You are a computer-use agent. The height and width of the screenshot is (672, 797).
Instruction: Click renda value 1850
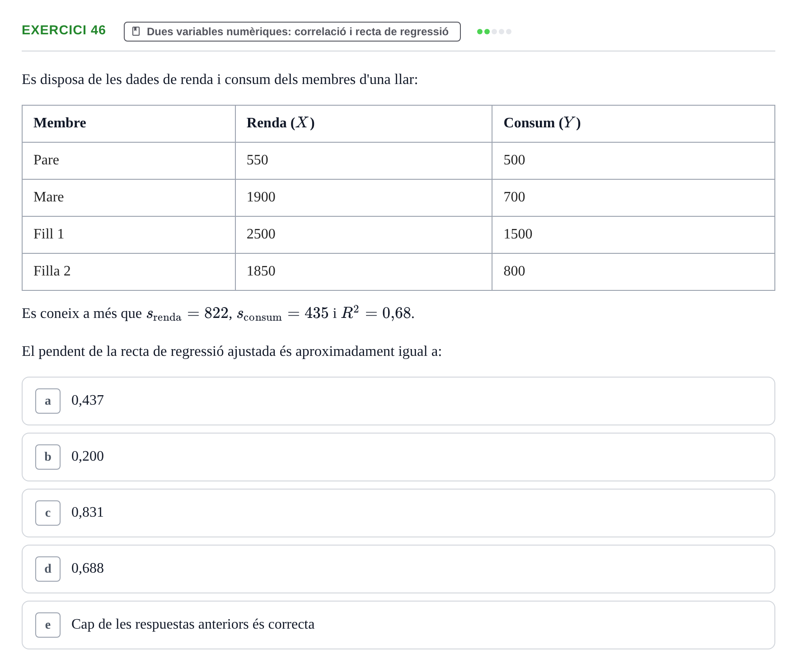tap(261, 271)
